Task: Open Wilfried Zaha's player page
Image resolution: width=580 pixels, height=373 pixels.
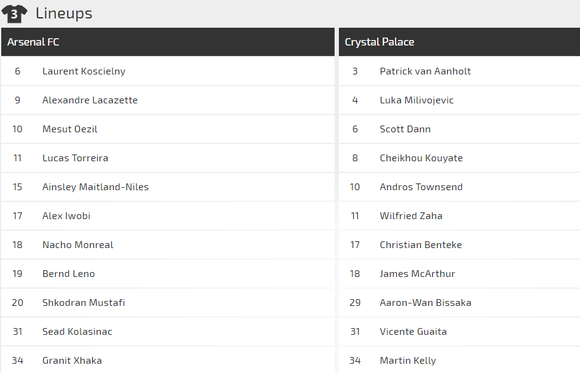Action: 411,215
